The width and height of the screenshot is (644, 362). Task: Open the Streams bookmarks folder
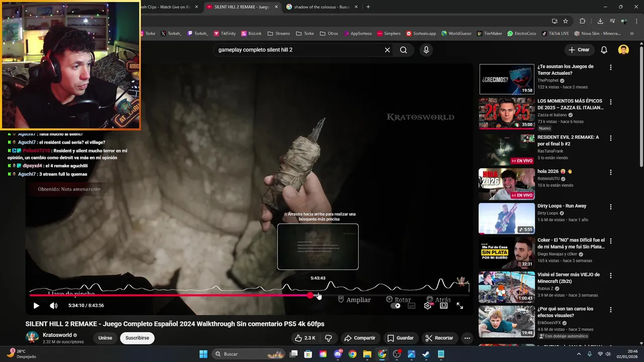(x=279, y=34)
